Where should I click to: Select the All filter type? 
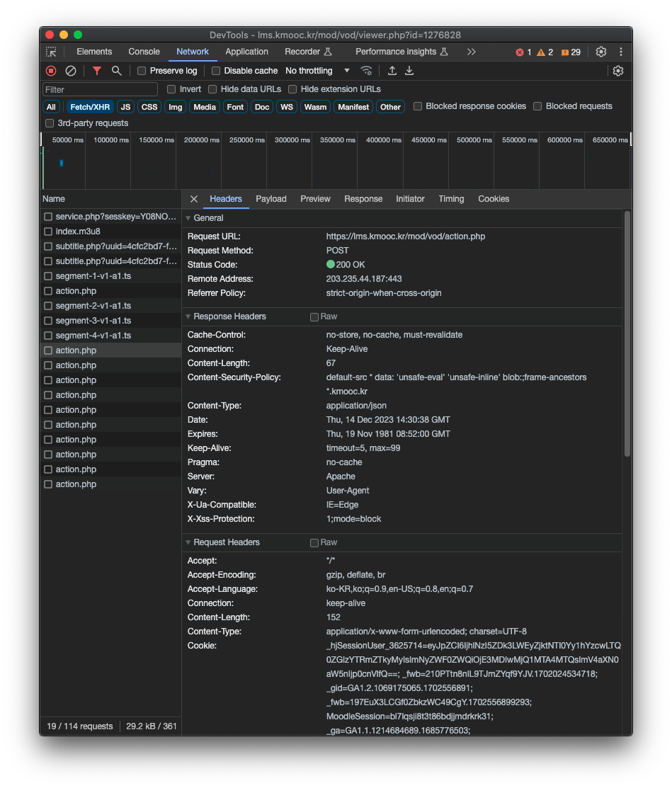(x=51, y=107)
